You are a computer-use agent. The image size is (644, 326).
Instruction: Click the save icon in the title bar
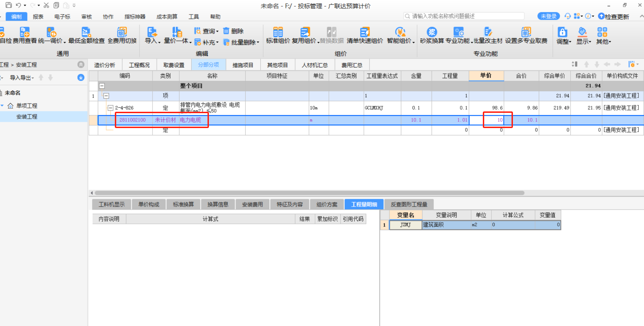click(x=9, y=5)
